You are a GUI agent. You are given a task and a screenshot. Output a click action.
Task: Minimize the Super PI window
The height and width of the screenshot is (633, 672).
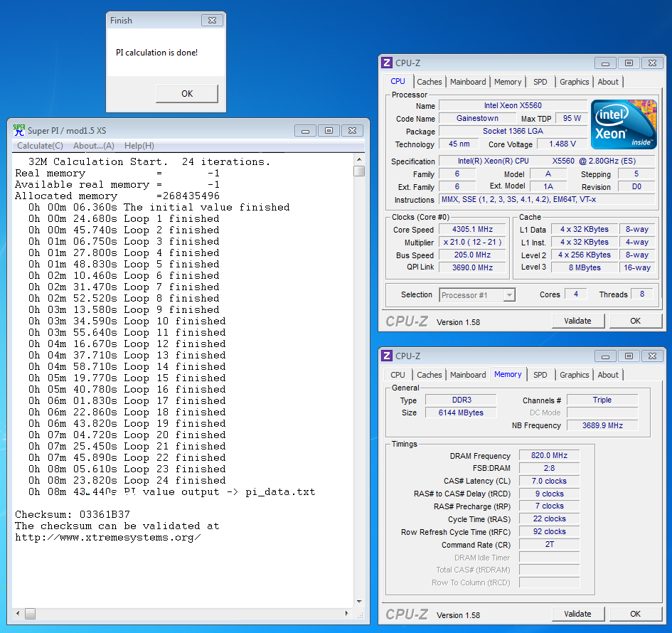tap(305, 131)
